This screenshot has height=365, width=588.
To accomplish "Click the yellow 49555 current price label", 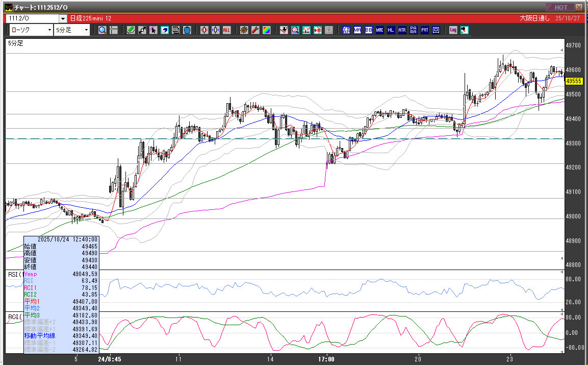I will coord(574,81).
